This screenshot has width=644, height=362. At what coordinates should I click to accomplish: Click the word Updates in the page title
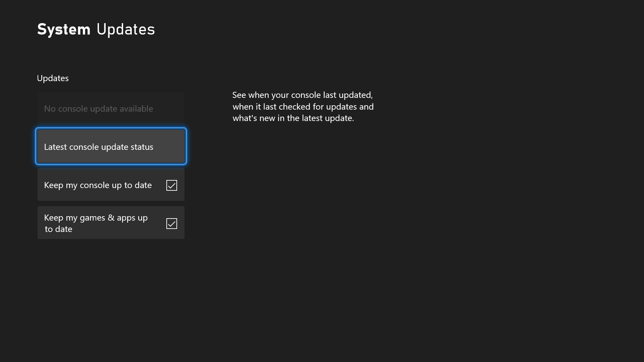coord(125,29)
